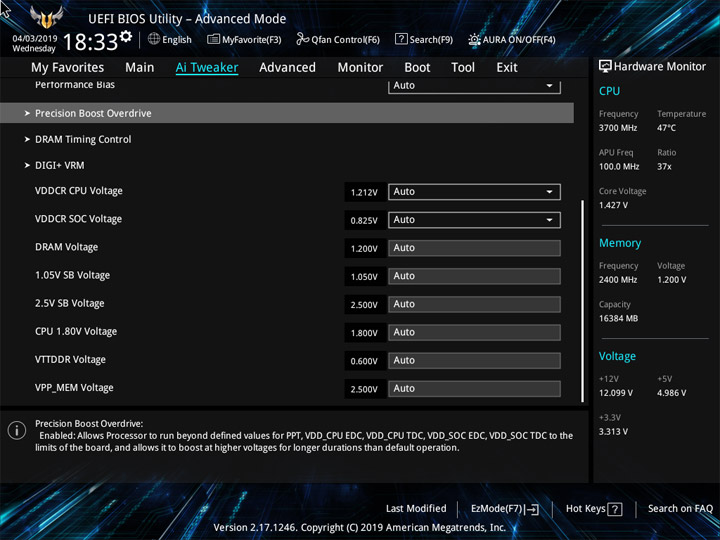Click the Hardware Monitor screen icon
The height and width of the screenshot is (540, 720).
pyautogui.click(x=605, y=66)
